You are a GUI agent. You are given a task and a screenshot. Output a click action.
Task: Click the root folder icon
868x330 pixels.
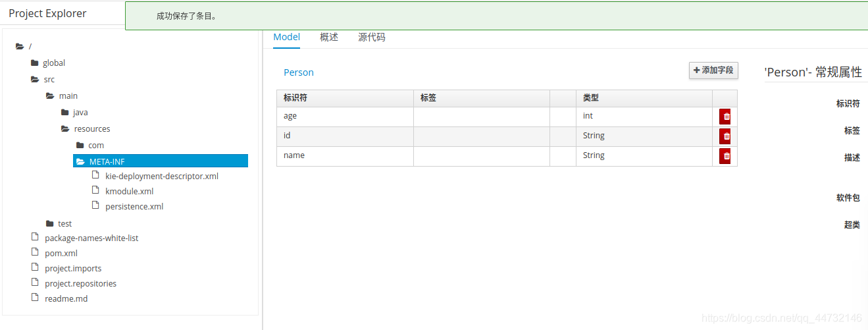(20, 46)
